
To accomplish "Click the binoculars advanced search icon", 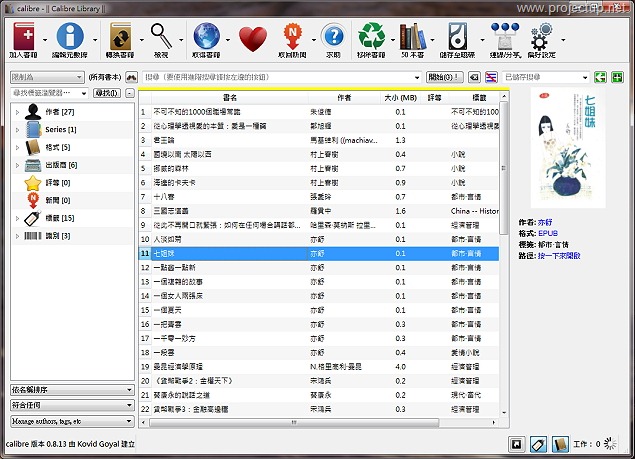I will point(131,77).
